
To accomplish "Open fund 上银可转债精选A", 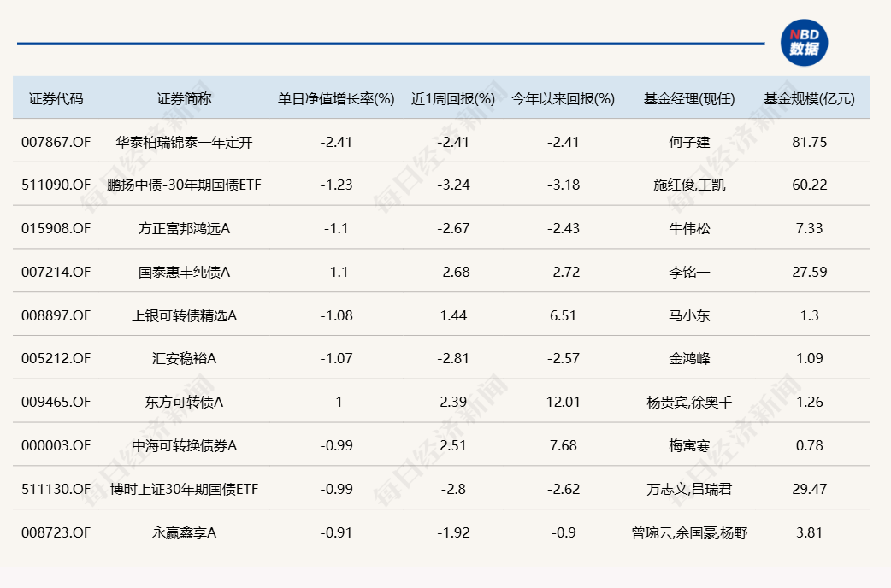I will coord(184,315).
